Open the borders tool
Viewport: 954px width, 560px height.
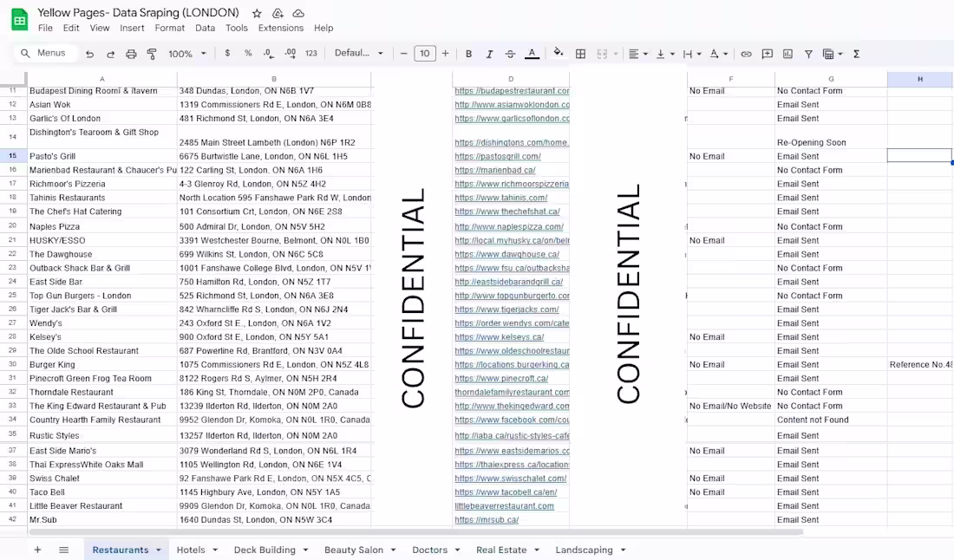coord(580,54)
